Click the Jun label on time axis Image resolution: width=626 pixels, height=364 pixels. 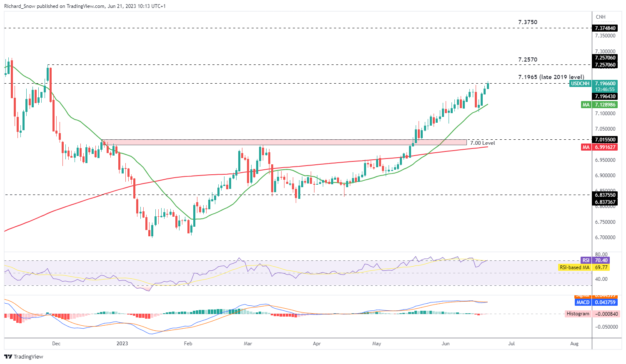(x=446, y=344)
